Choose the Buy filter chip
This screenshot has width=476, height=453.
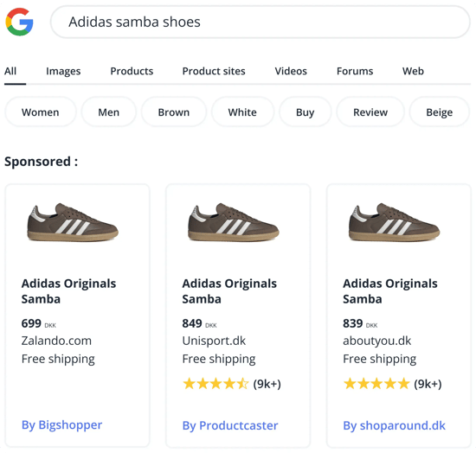pos(306,112)
